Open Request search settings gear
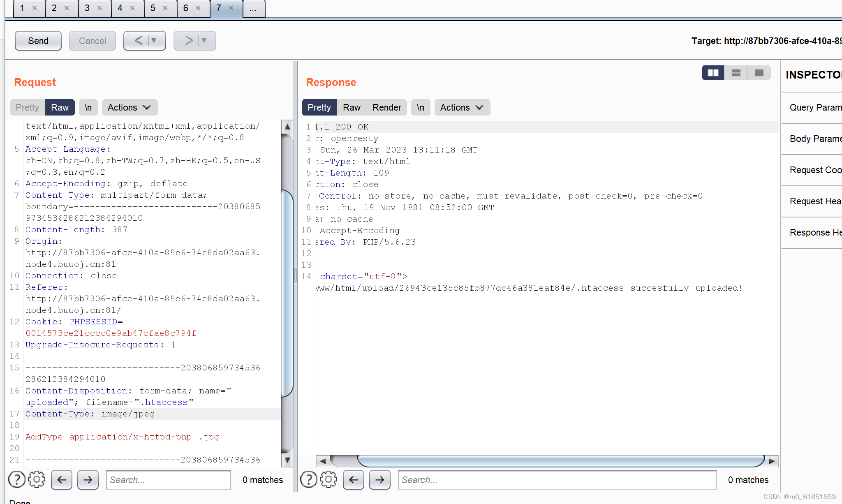842x504 pixels. (x=37, y=479)
